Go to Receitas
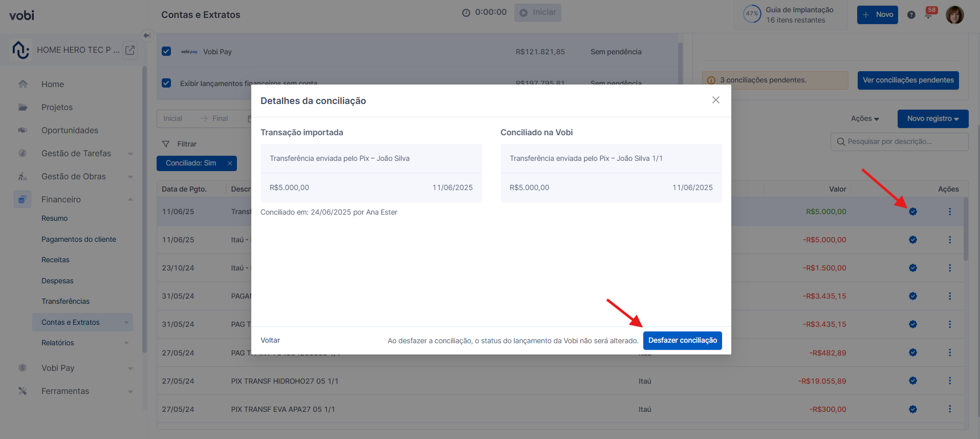The width and height of the screenshot is (980, 439). click(55, 260)
